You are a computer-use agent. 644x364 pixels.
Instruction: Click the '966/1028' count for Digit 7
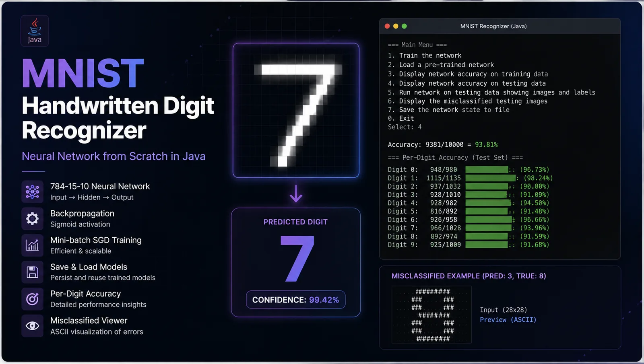click(x=446, y=228)
